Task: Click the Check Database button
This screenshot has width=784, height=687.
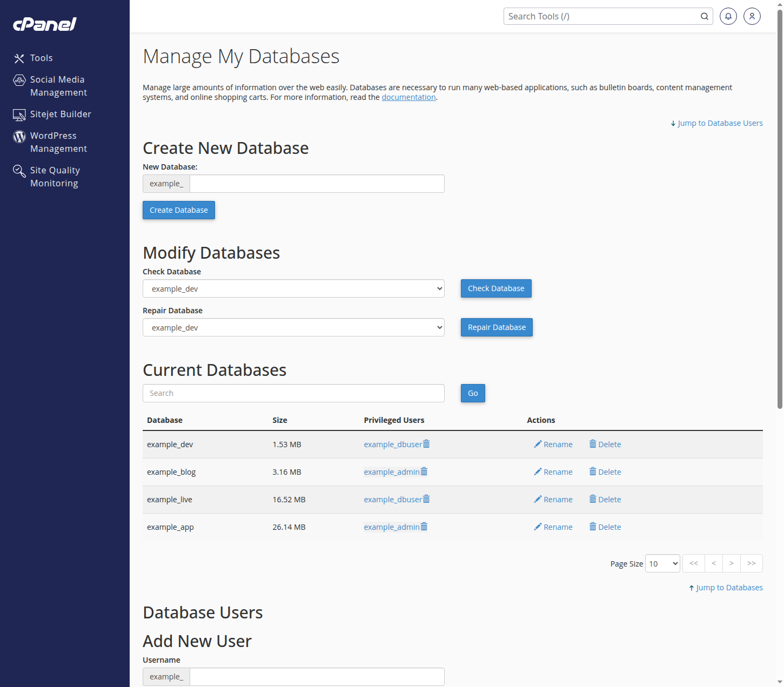Action: pyautogui.click(x=496, y=288)
